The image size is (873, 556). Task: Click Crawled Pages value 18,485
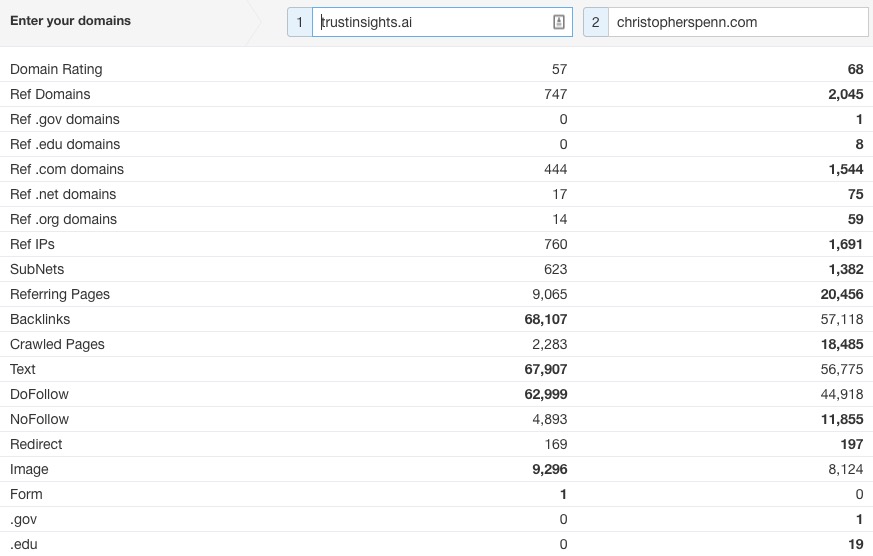[842, 345]
